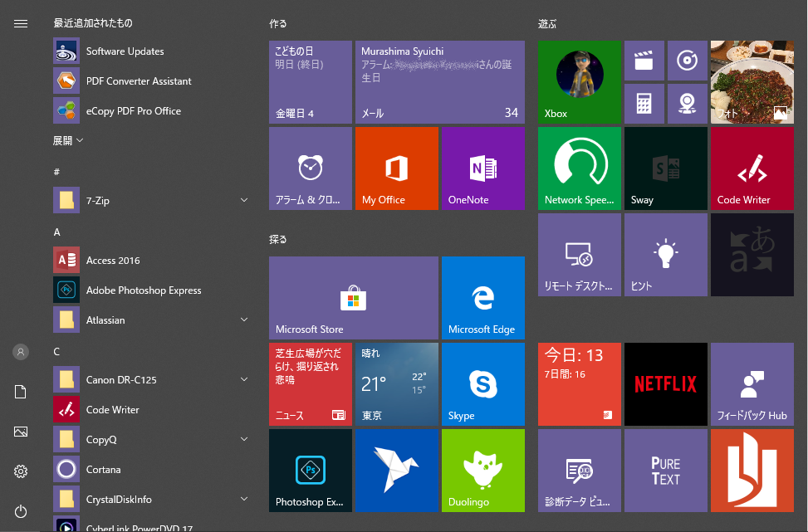
Task: Open the orange book logo tile
Action: point(752,471)
